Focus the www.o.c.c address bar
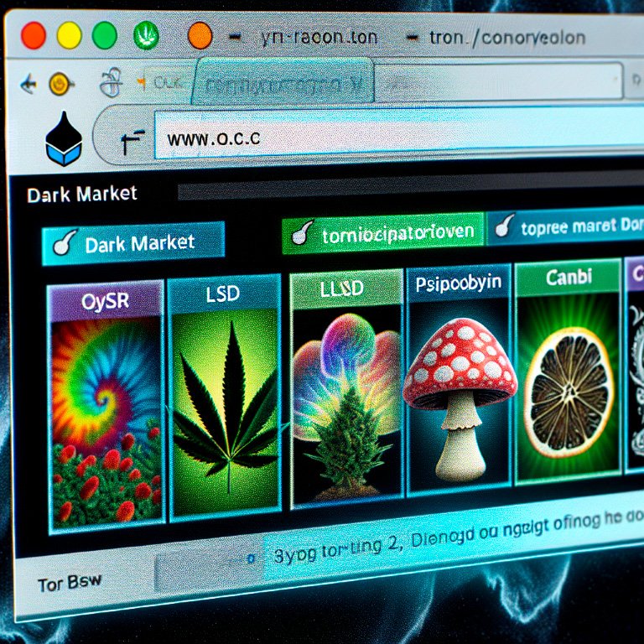Viewport: 644px width, 644px height. point(377,138)
